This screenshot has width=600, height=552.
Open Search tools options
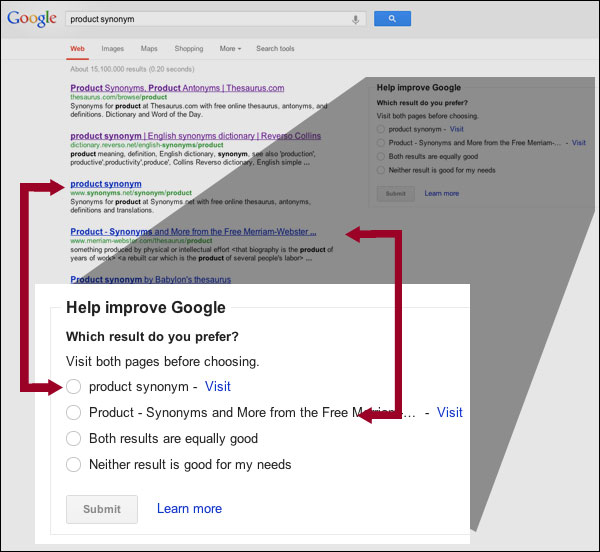click(x=275, y=48)
